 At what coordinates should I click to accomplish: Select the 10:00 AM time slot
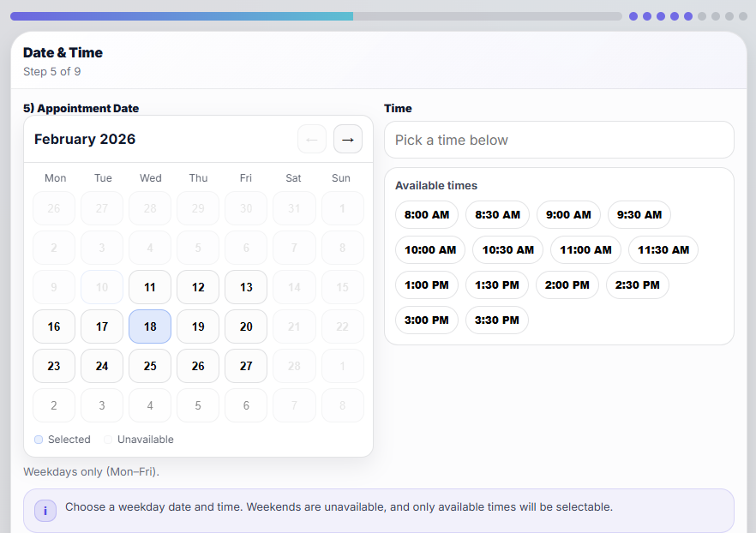[x=430, y=250]
